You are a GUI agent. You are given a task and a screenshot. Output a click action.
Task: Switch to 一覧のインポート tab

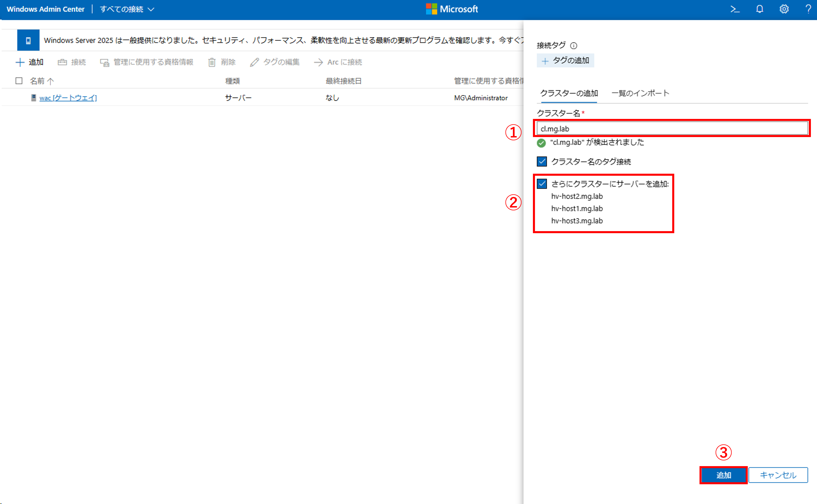[640, 93]
